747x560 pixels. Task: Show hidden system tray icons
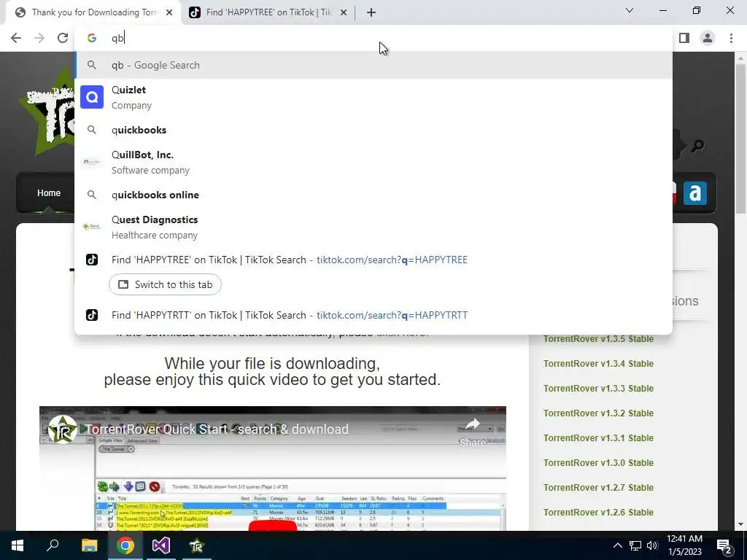point(617,545)
